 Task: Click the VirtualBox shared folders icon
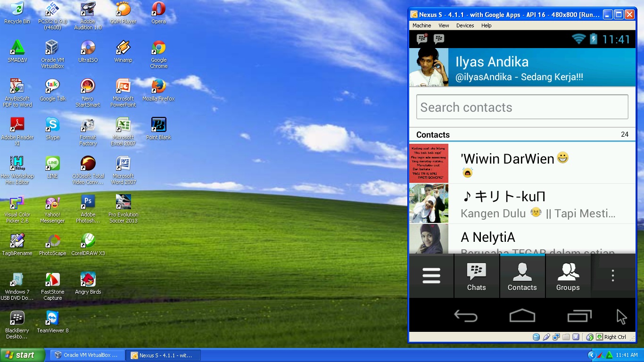[566, 337]
